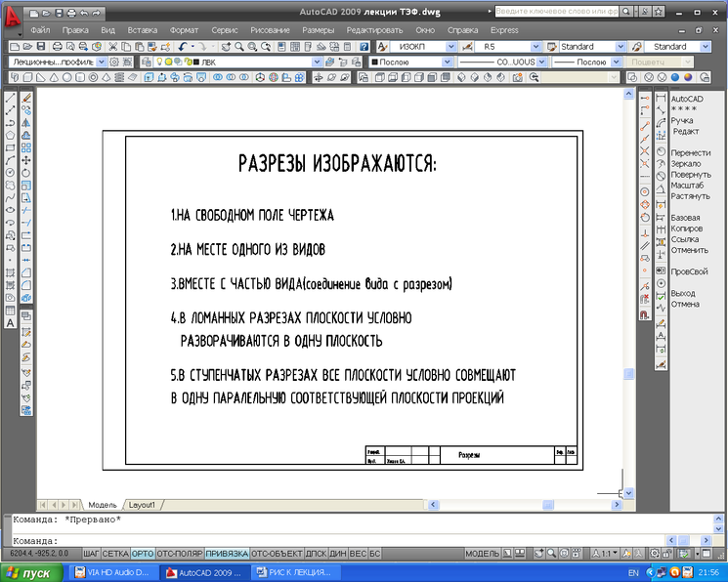Click the Text Style icon beside ИЗОКЛ
This screenshot has height=582, width=728.
(382, 47)
